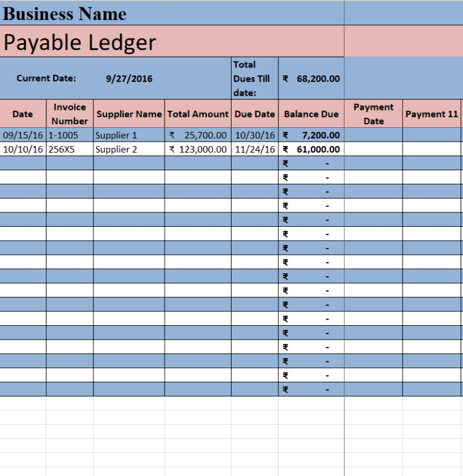Select the ₹ 25,700.00 amount cell
Screen dimensions: 463x476
pyautogui.click(x=198, y=135)
